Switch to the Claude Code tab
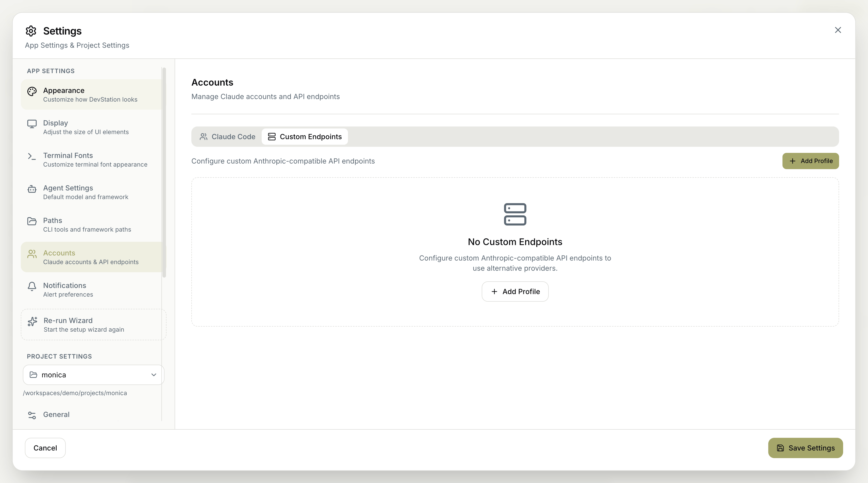The image size is (868, 483). (x=227, y=137)
